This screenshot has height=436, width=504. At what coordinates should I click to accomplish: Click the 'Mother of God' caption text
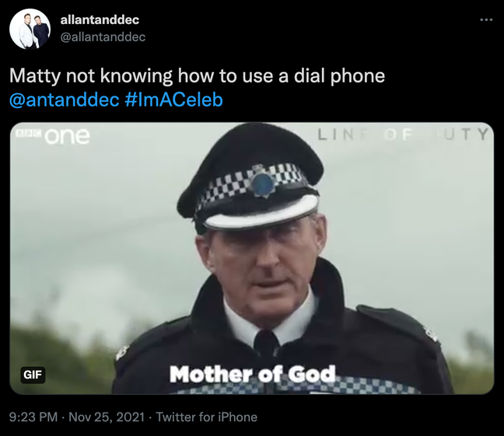point(252,374)
